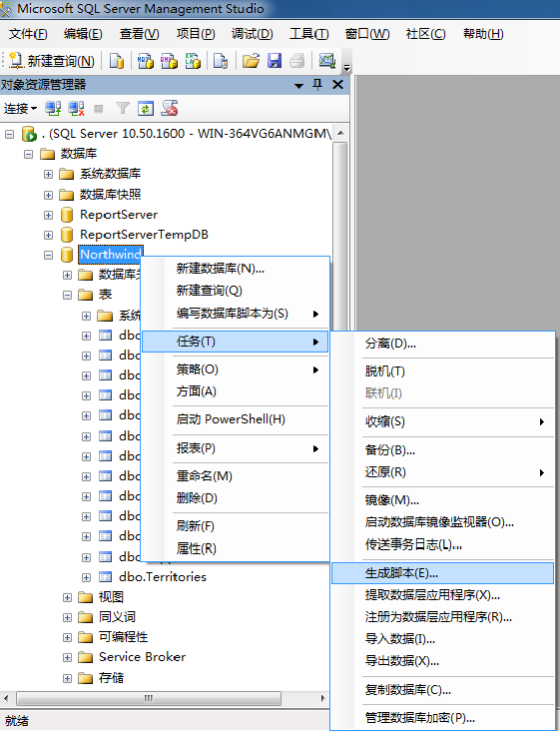Expand the 存储 folder

tap(67, 678)
